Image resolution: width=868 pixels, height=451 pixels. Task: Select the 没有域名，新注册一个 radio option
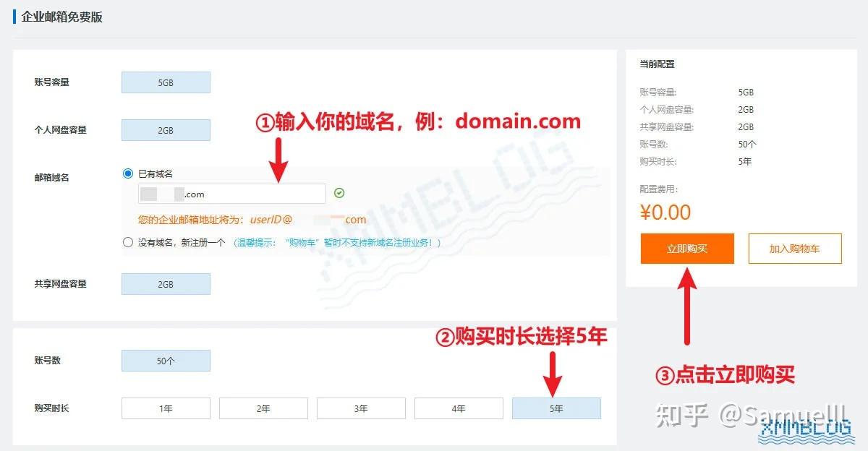click(x=128, y=243)
